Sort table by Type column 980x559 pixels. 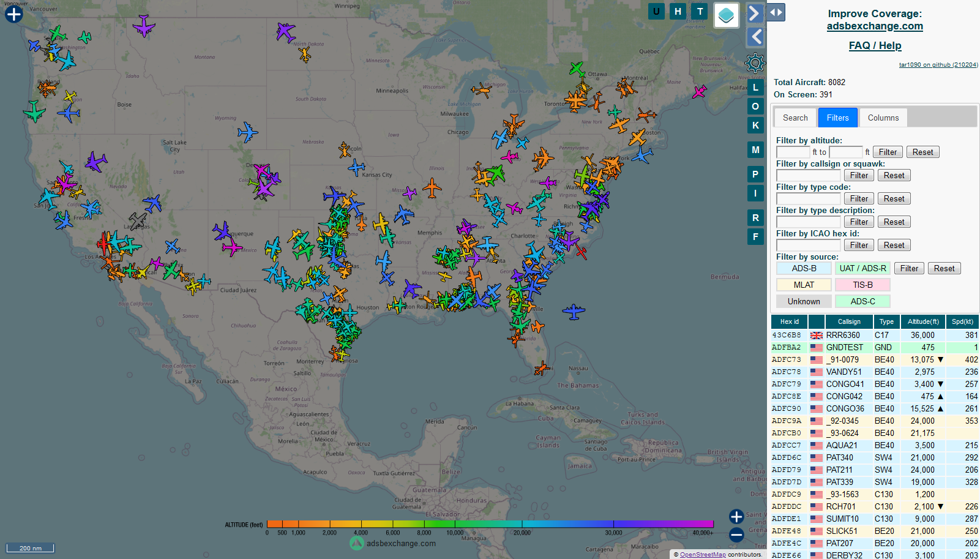coord(886,321)
